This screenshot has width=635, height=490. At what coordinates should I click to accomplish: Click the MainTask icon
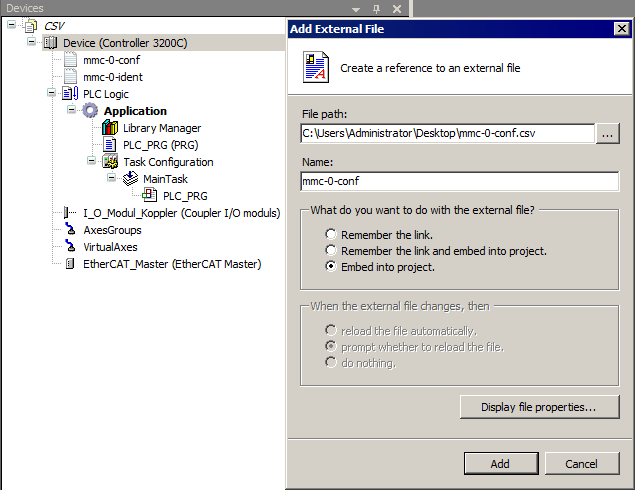(x=130, y=179)
